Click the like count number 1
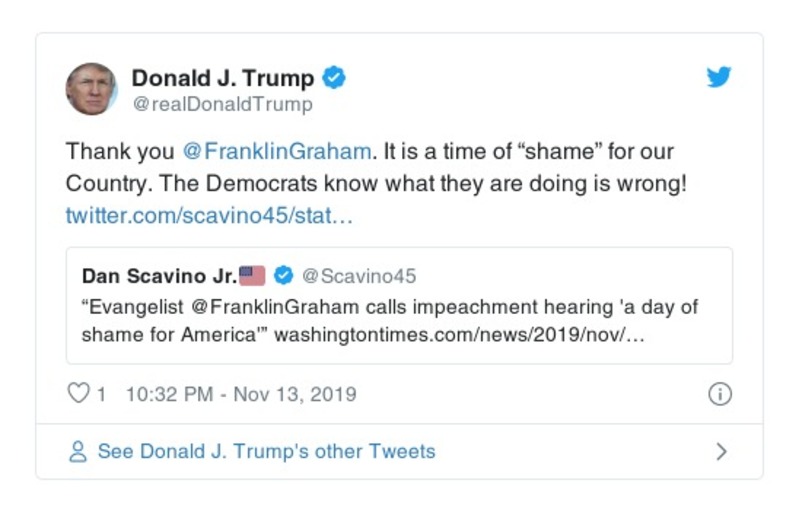This screenshot has height=515, width=799. [101, 394]
